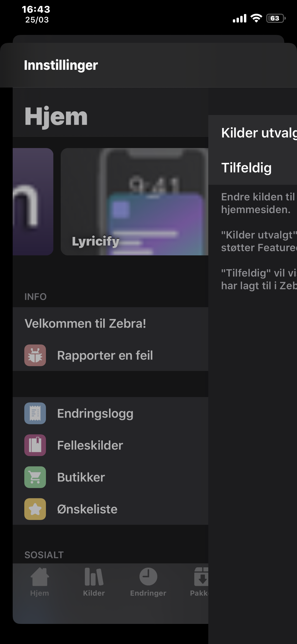The height and width of the screenshot is (644, 297).
Task: Choose the Kilder utvalgt option
Action: pos(253,132)
